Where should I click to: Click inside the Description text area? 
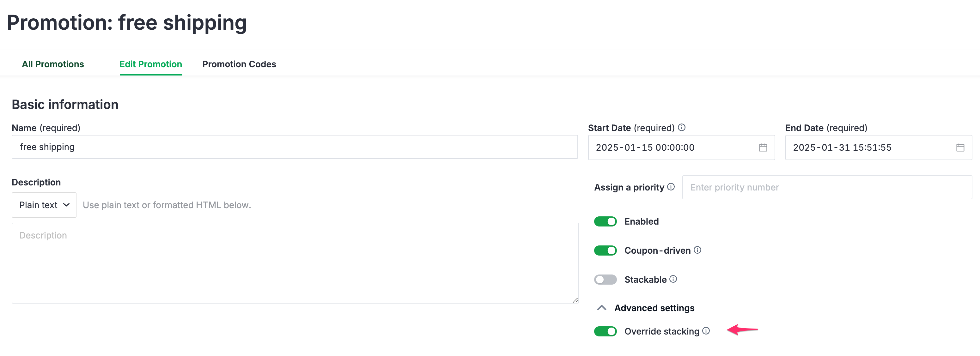(x=295, y=263)
